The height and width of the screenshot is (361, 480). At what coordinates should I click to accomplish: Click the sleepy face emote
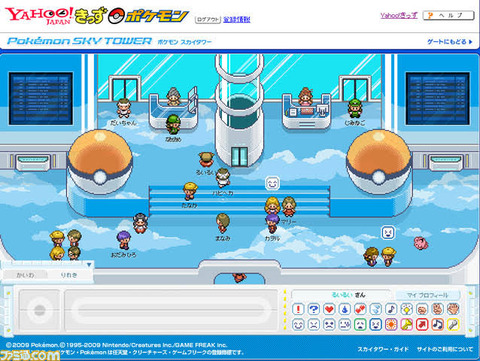point(345,324)
